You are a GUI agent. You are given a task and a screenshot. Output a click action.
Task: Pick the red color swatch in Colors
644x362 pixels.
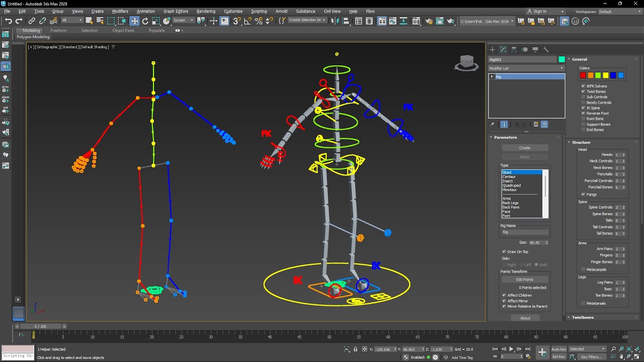[x=583, y=75]
